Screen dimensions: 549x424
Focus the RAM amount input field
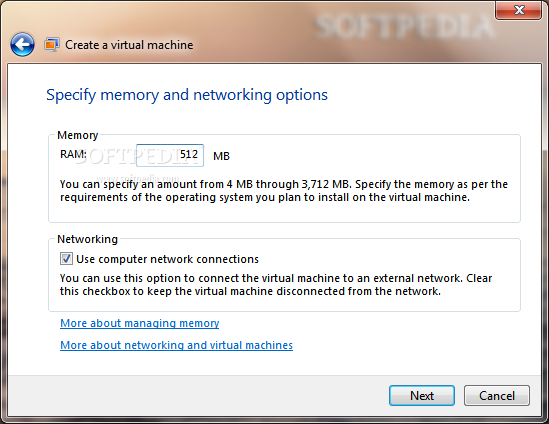(x=170, y=155)
